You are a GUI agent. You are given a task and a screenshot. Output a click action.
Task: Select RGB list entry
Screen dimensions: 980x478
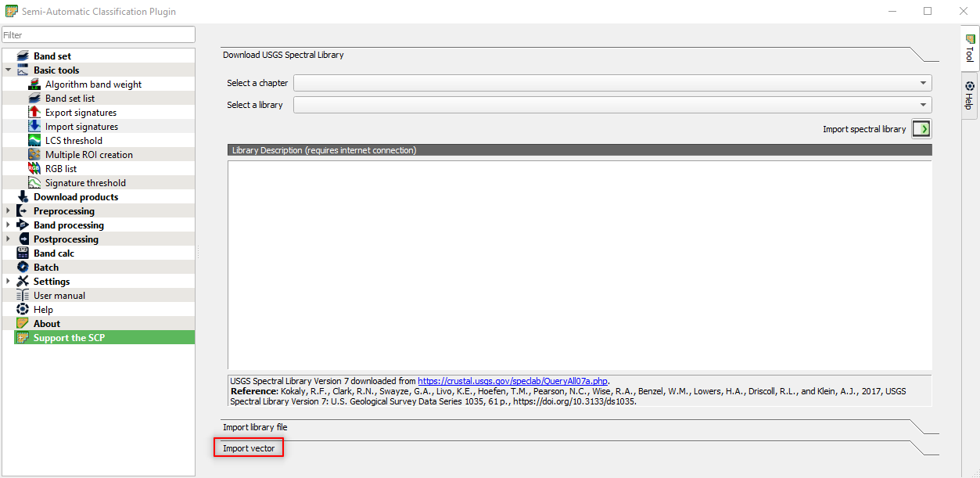pyautogui.click(x=61, y=169)
